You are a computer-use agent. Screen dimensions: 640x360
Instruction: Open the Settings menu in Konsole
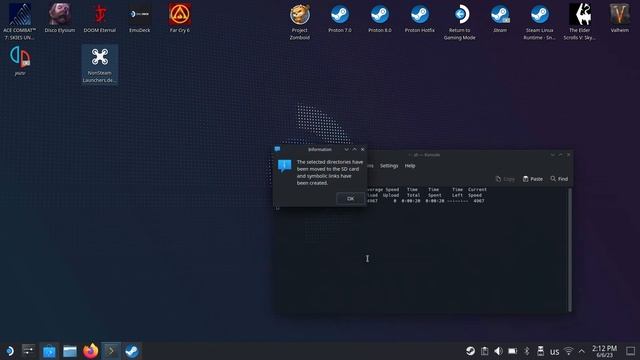(389, 166)
